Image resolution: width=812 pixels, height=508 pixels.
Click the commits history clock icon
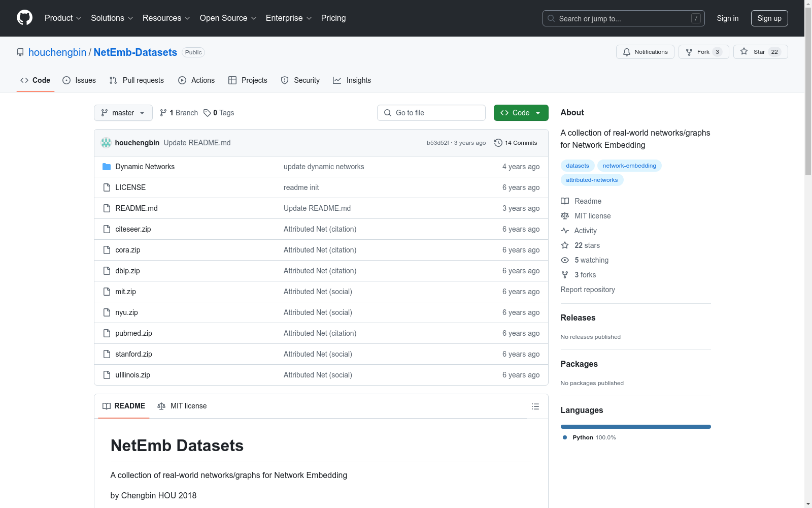498,143
